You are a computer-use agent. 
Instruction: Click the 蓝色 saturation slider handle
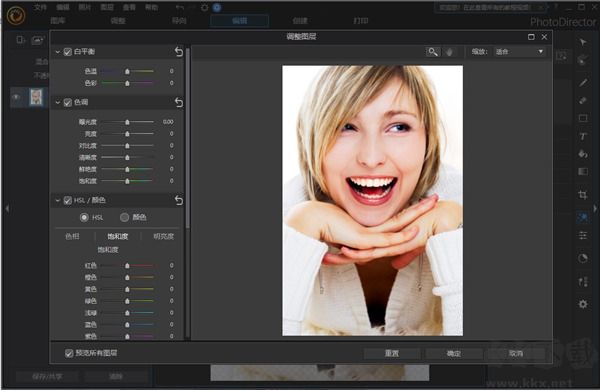(127, 325)
